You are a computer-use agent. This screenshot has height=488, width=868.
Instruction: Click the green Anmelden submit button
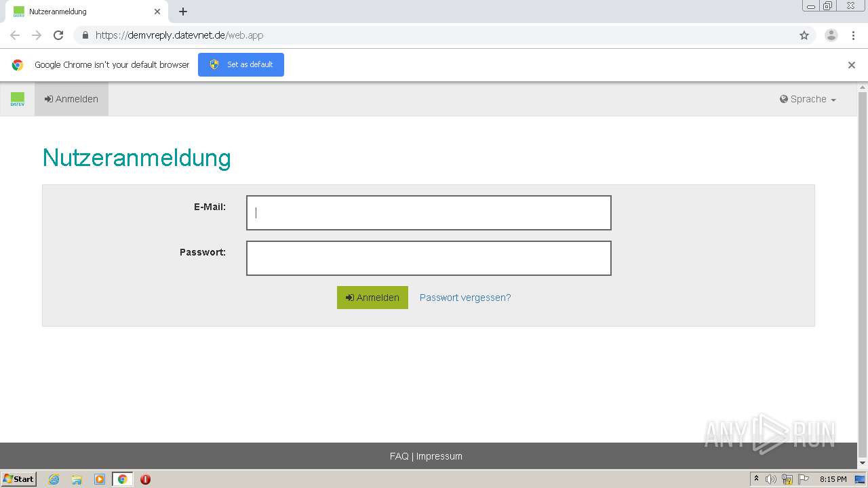(x=372, y=298)
